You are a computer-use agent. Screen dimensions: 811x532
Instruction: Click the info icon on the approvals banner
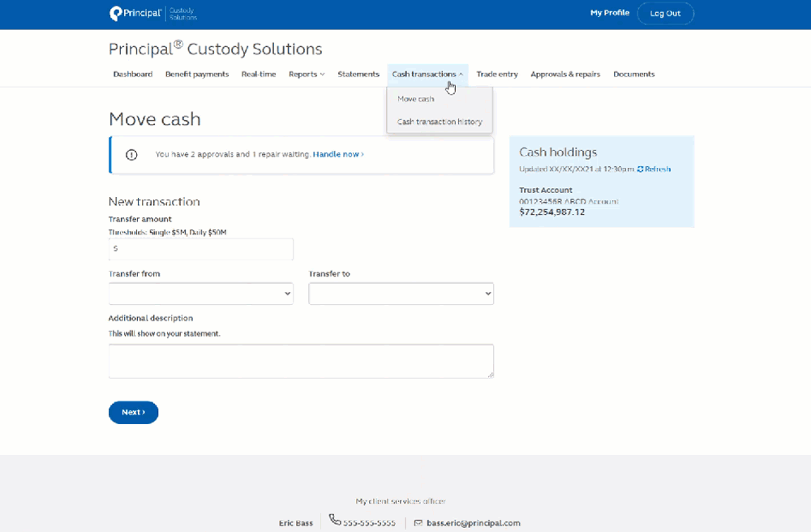pos(131,154)
